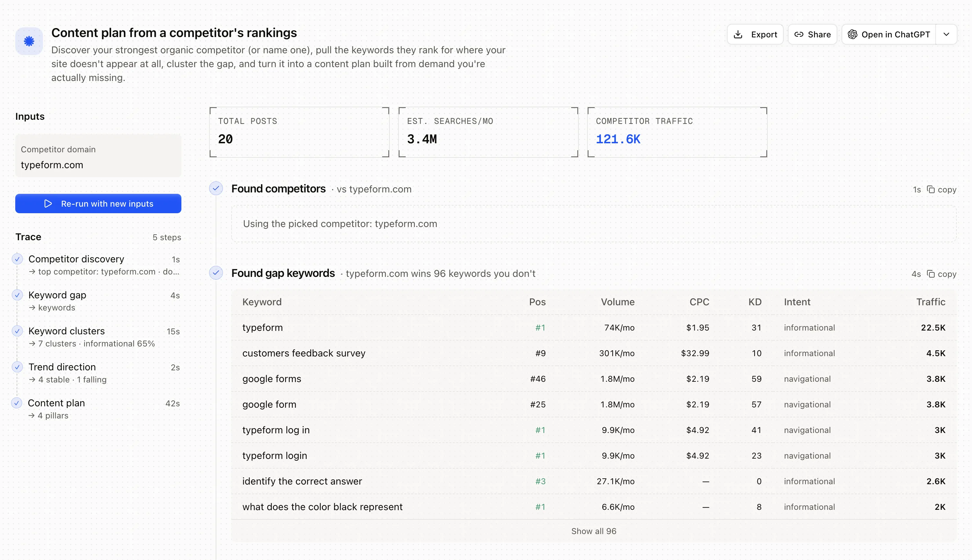Click the blue asterisk app icon
Viewport: 972px width, 560px height.
click(29, 41)
